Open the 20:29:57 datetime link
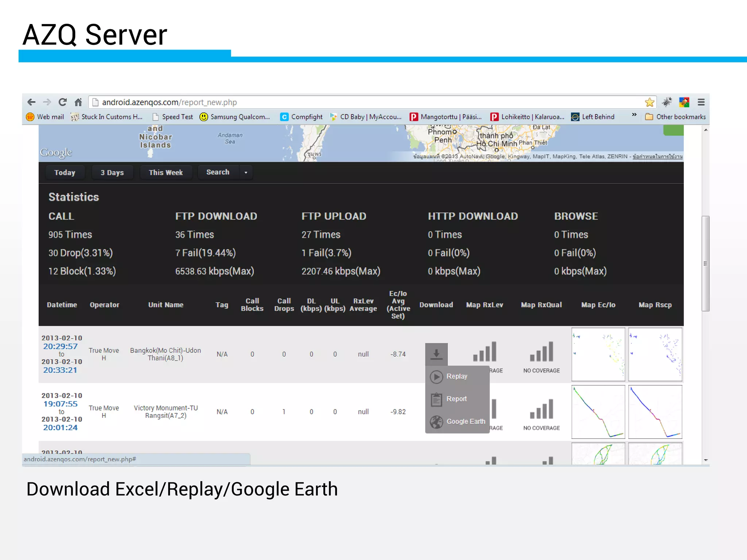Viewport: 747px width, 560px height. (60, 346)
